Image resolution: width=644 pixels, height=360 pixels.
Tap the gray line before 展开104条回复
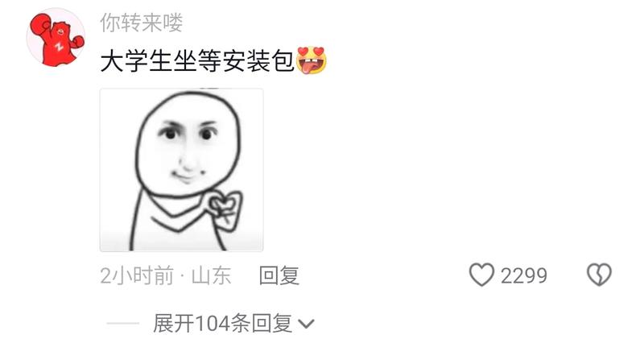click(x=123, y=324)
